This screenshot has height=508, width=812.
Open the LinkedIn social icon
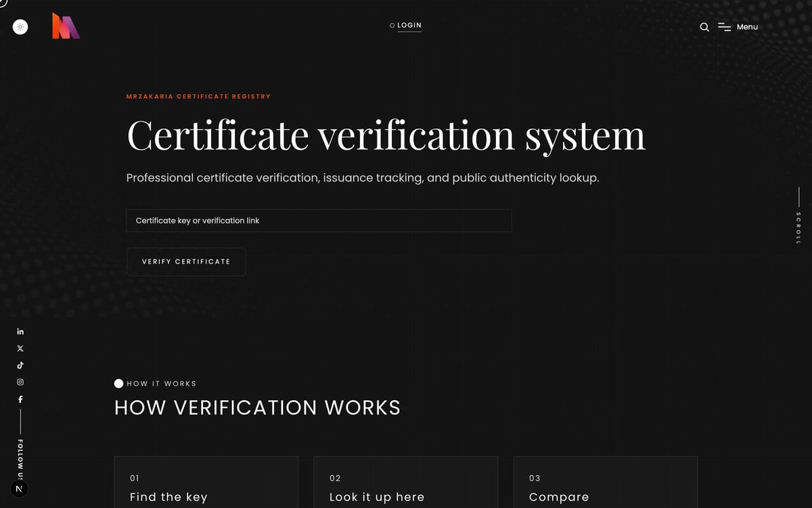[20, 331]
